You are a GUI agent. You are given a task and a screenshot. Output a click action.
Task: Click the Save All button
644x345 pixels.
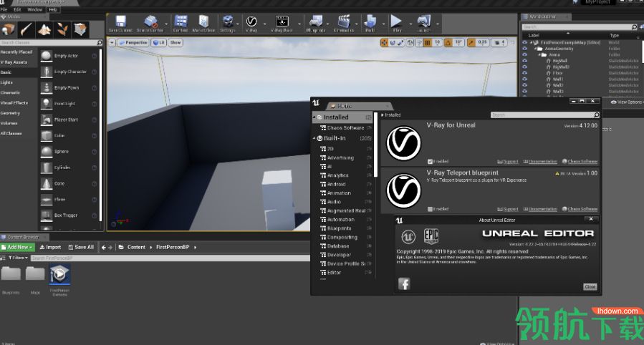81,247
